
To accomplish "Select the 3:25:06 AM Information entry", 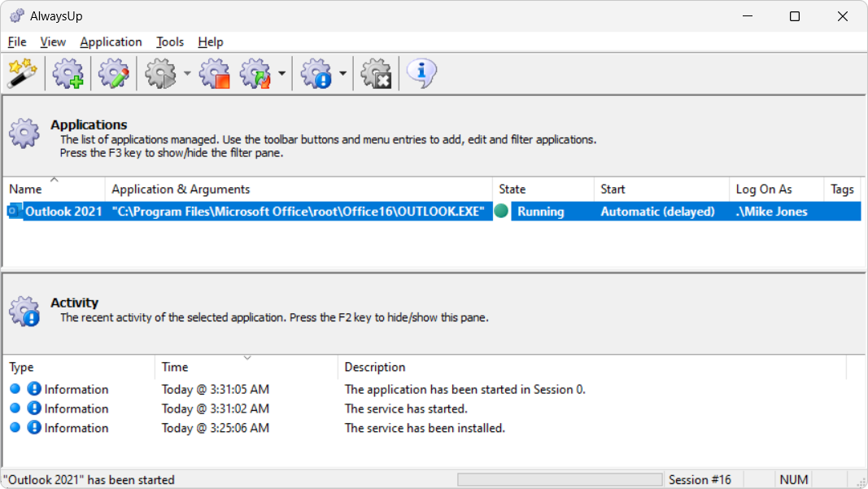I will click(x=425, y=428).
